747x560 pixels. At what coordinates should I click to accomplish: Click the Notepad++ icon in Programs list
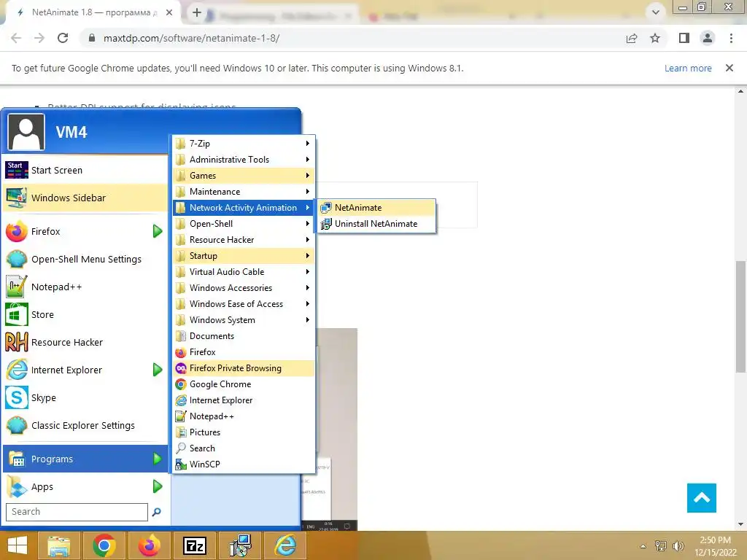(x=181, y=416)
